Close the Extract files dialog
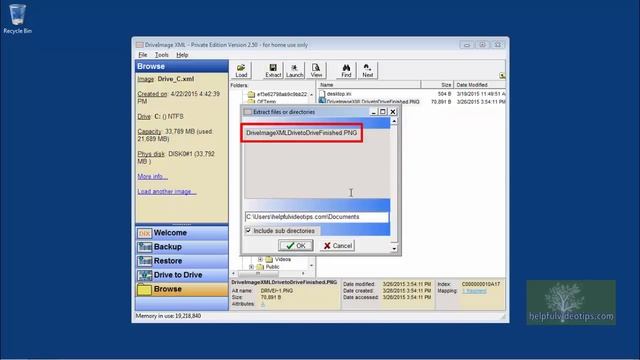 point(393,111)
